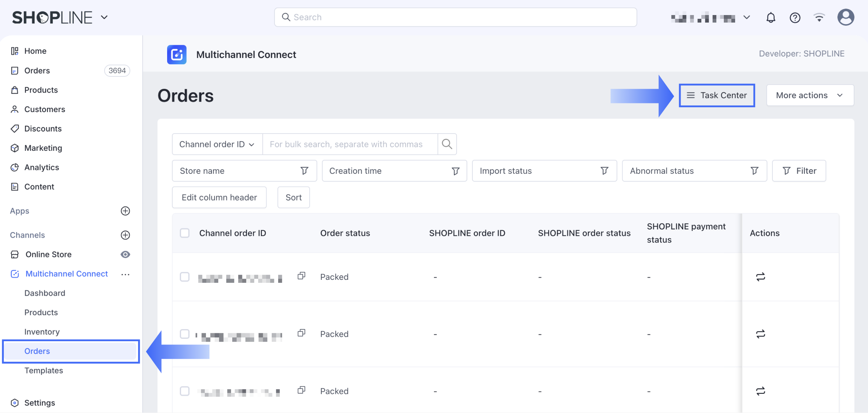This screenshot has width=868, height=413.
Task: Click the user profile avatar icon
Action: click(845, 17)
